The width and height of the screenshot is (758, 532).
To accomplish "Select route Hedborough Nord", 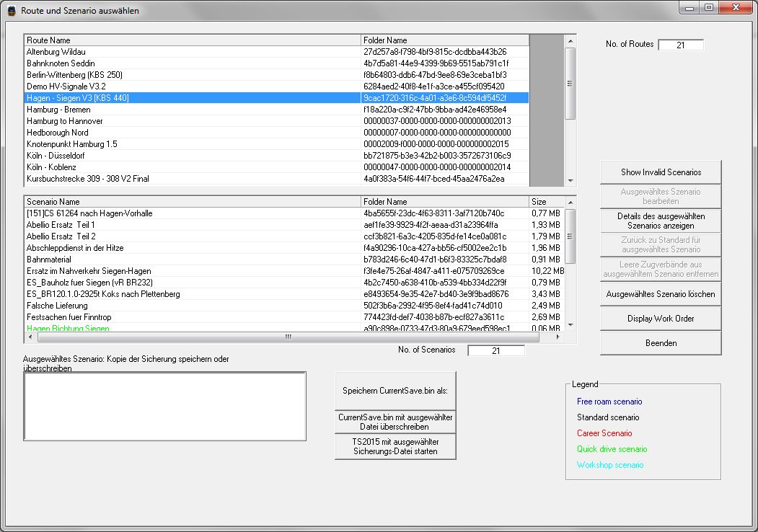I will pyautogui.click(x=276, y=133).
